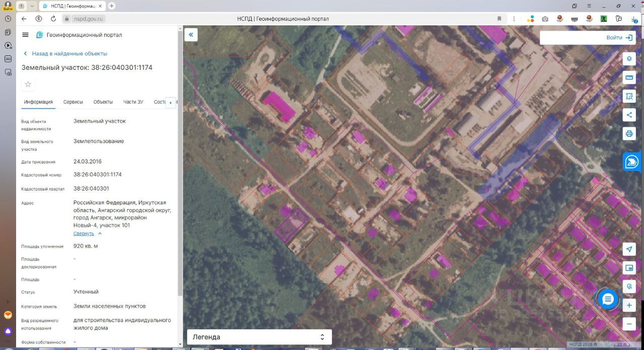Switch to the Сервисы tab
644x350 pixels.
(x=73, y=102)
